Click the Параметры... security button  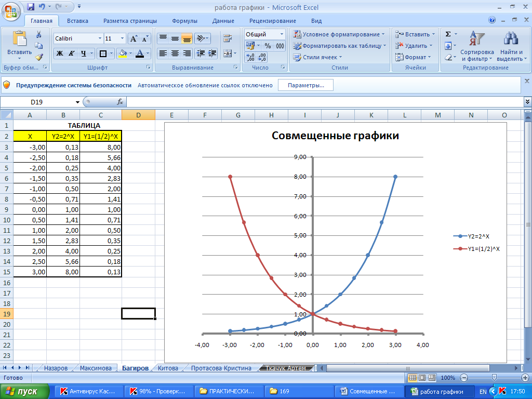[x=305, y=85]
